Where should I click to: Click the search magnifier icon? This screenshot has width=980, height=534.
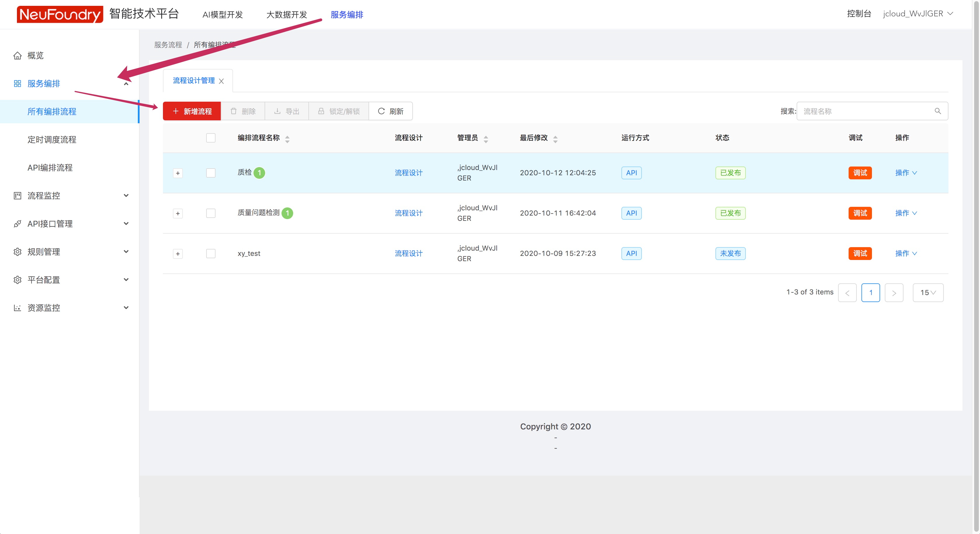coord(937,111)
